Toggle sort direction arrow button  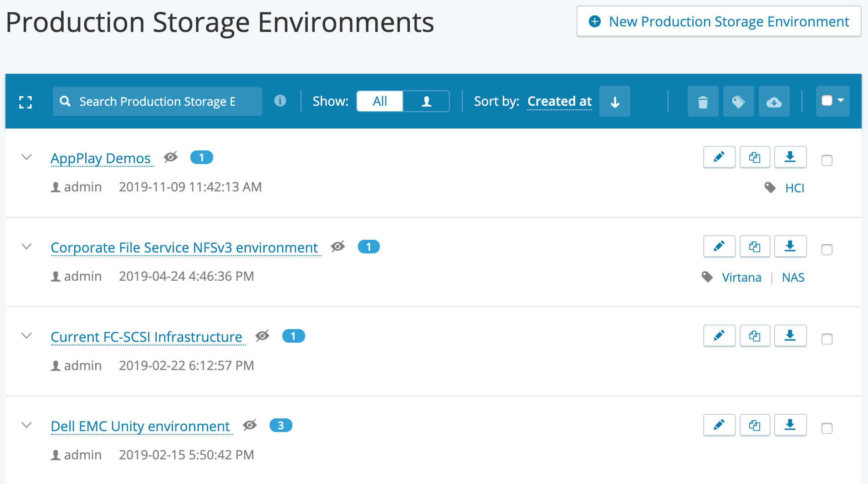point(615,101)
